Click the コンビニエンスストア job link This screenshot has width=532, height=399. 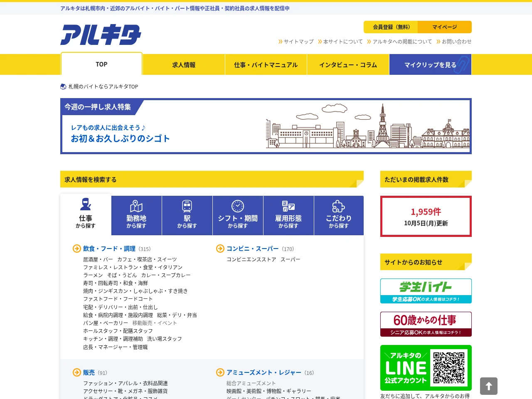(x=251, y=259)
